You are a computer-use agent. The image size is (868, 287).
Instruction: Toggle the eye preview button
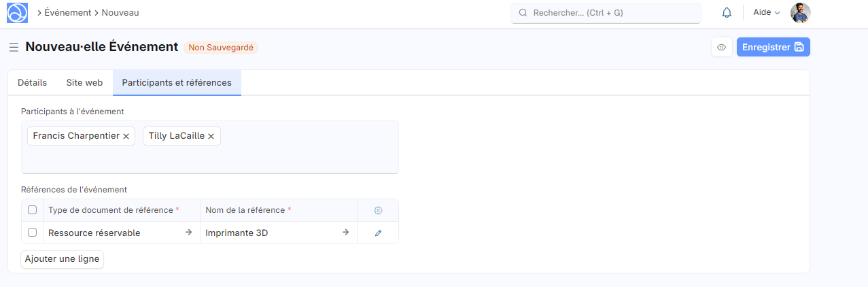(x=722, y=48)
